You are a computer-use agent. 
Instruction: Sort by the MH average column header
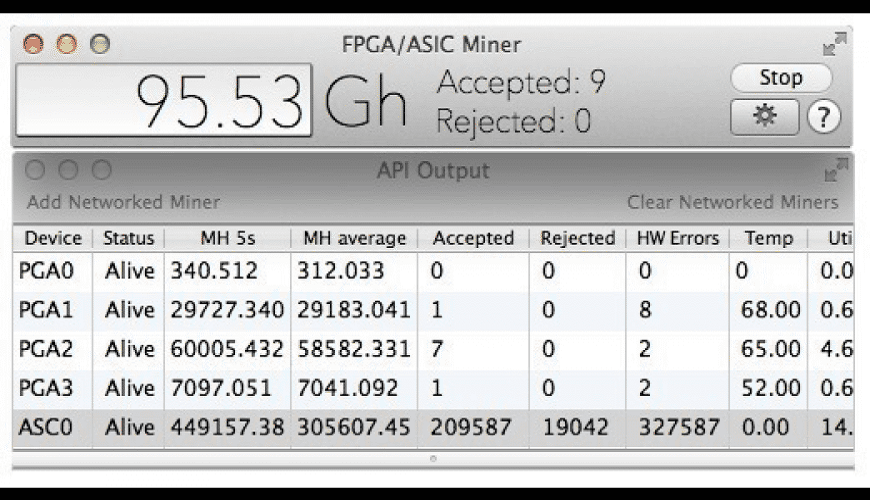click(x=354, y=238)
